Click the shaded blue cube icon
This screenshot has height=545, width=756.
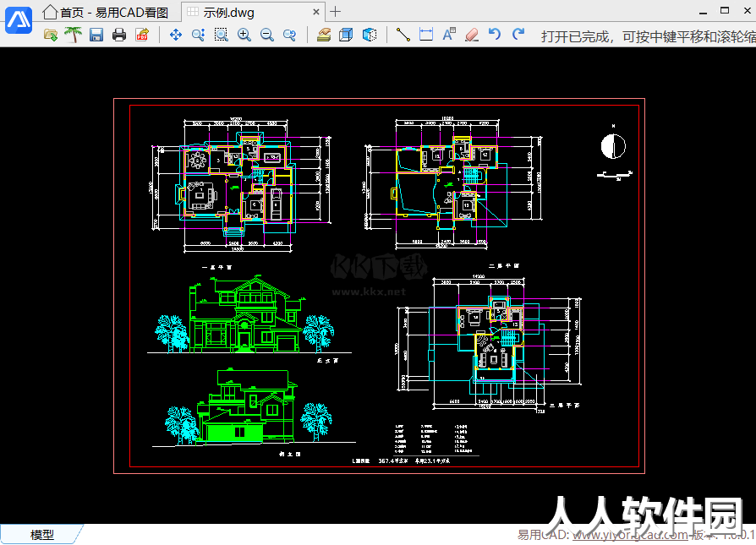370,35
